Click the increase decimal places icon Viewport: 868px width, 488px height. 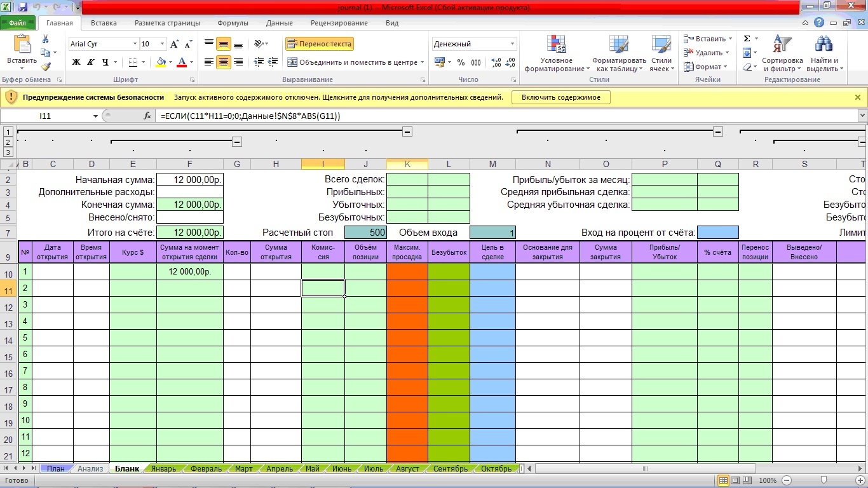pyautogui.click(x=496, y=62)
